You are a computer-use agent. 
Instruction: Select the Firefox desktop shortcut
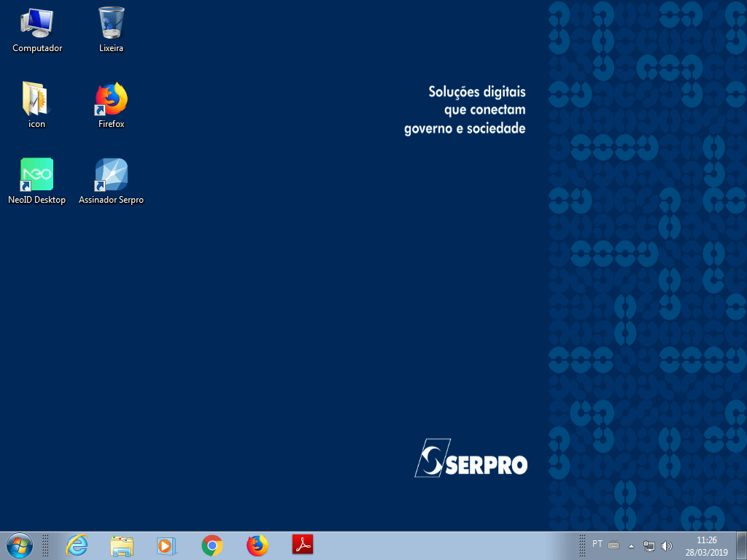click(111, 105)
